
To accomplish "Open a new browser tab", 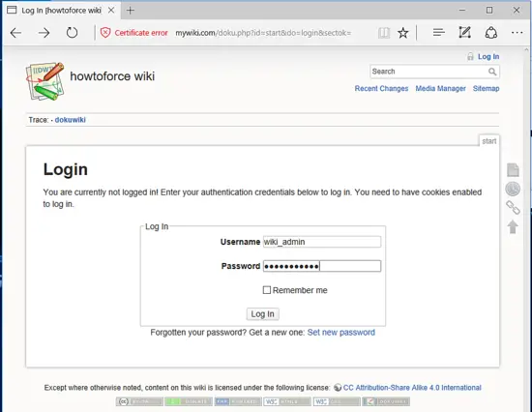I will [131, 11].
